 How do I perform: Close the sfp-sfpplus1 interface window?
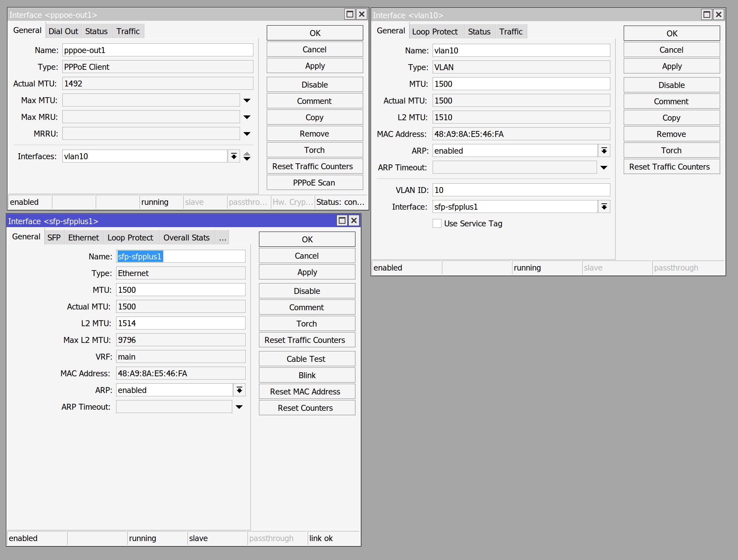pos(354,221)
